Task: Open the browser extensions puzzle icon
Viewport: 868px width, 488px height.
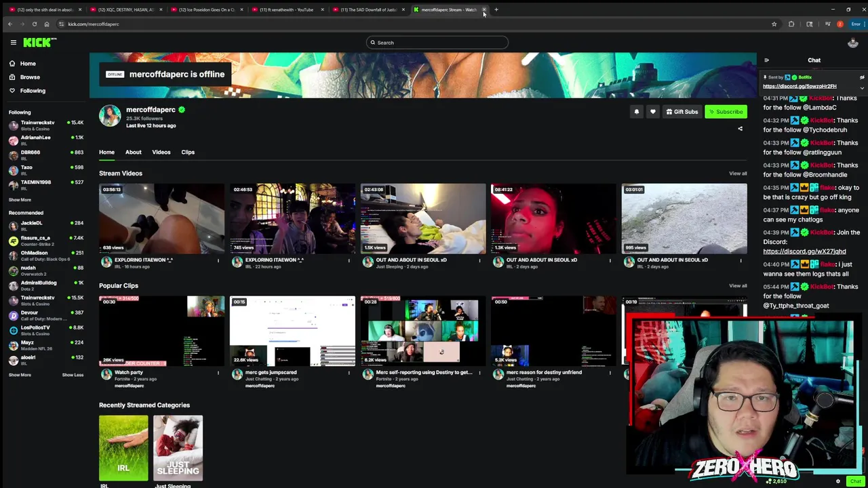Action: (x=791, y=24)
